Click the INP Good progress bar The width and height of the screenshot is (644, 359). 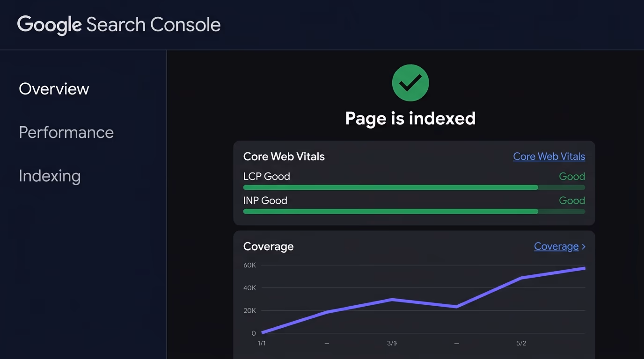(414, 211)
